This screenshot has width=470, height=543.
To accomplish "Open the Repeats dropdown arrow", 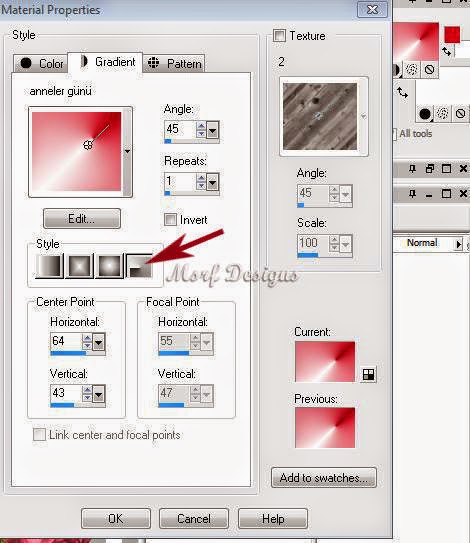I will coord(212,182).
